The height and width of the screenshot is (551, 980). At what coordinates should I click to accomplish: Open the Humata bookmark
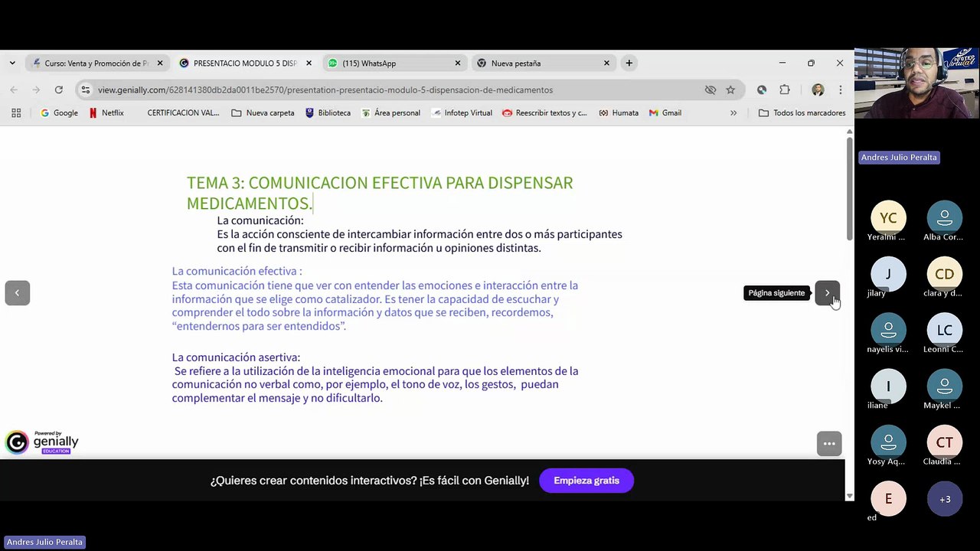619,112
